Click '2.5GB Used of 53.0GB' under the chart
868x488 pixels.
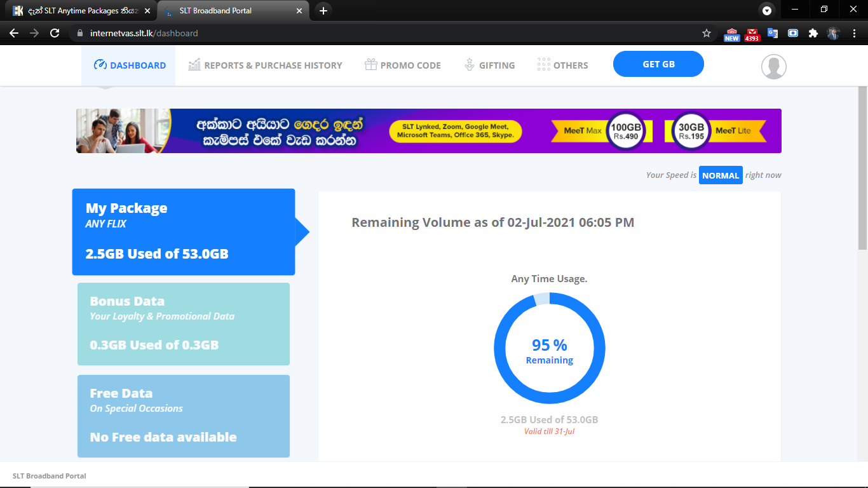coord(550,420)
